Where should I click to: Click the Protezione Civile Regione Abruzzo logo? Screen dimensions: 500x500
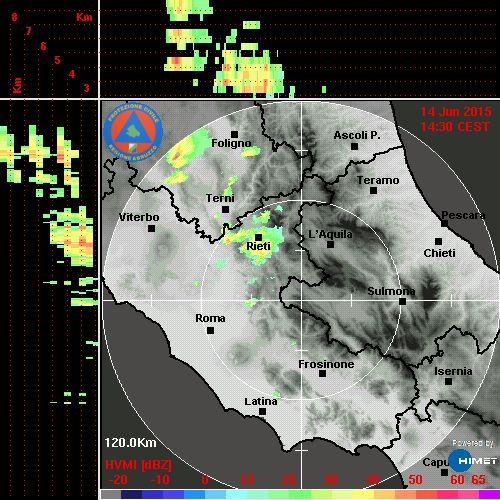[133, 132]
